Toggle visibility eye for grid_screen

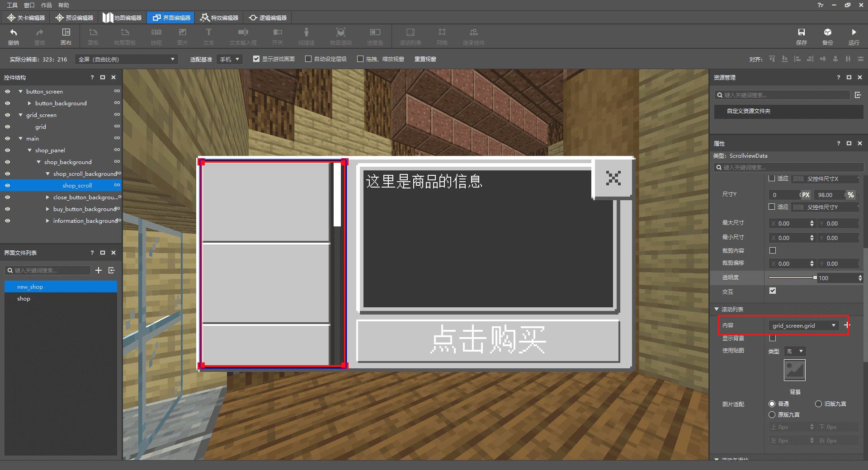[7, 115]
